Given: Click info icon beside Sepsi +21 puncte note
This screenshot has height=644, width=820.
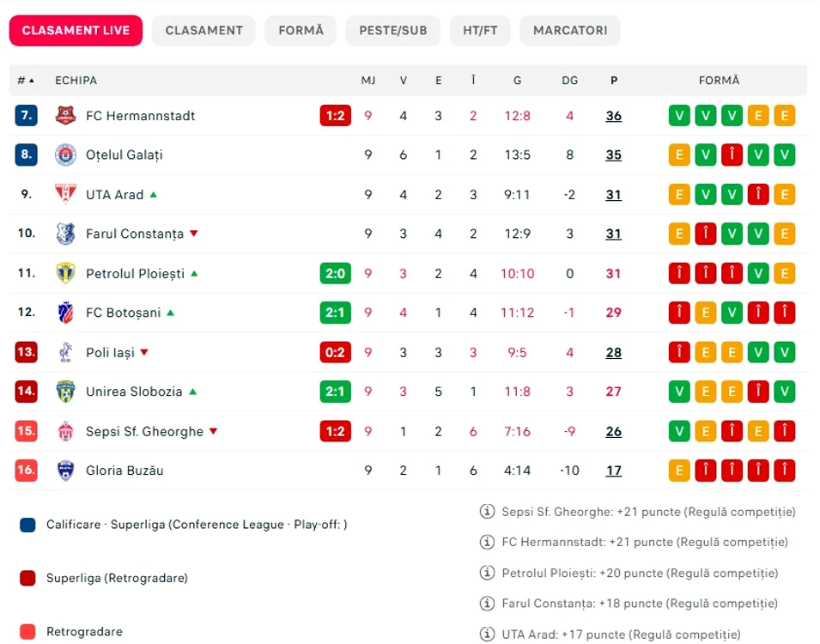Looking at the screenshot, I should [487, 511].
